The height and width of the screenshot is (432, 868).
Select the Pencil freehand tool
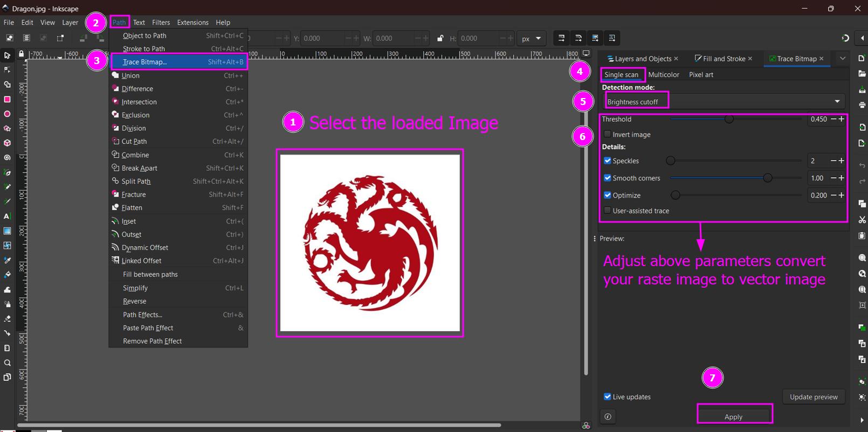pyautogui.click(x=7, y=187)
